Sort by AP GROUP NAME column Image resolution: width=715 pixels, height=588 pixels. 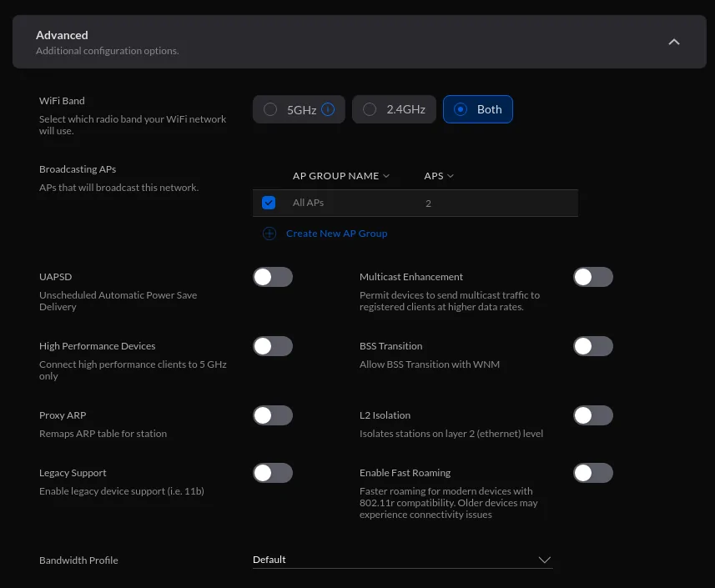coord(340,176)
